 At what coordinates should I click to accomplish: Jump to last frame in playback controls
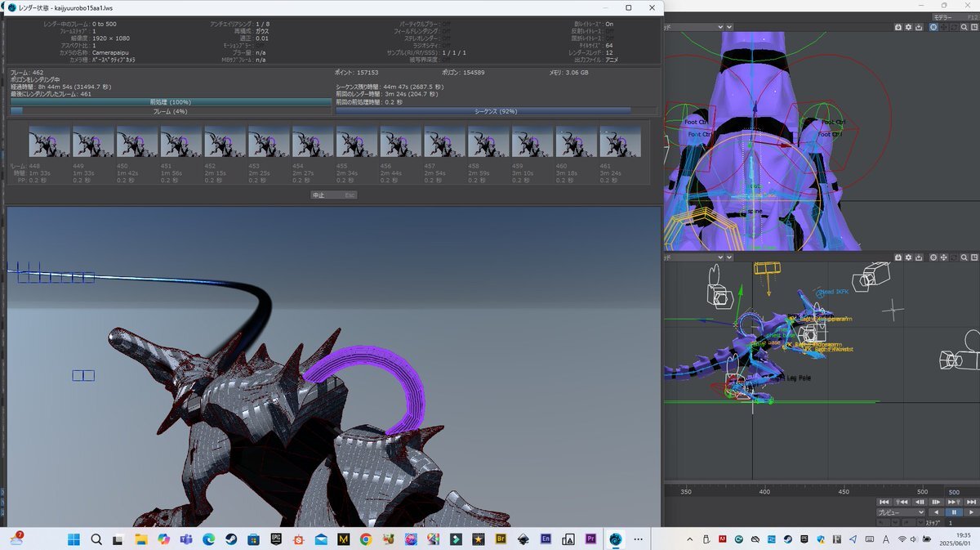tap(969, 502)
